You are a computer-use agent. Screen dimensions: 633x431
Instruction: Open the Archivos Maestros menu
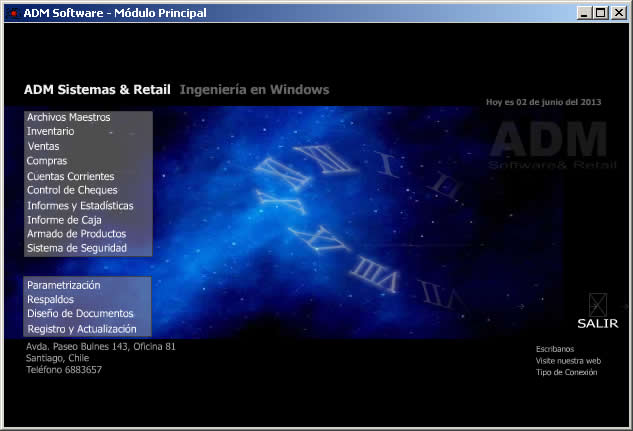click(69, 117)
